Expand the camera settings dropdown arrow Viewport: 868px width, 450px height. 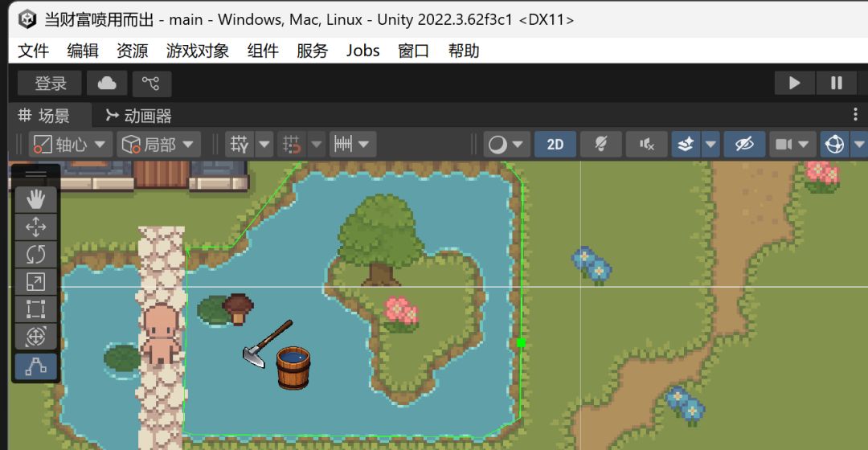pos(804,145)
